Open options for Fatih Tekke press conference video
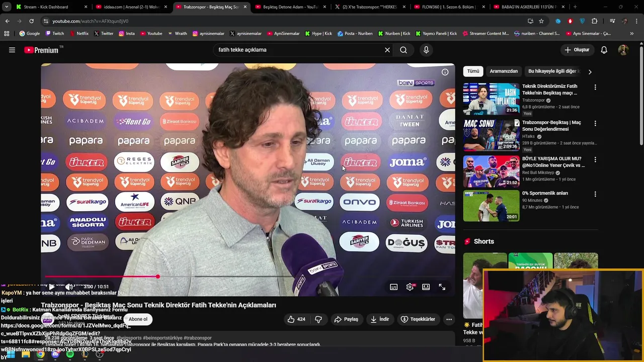This screenshot has height=362, width=644. [595, 87]
